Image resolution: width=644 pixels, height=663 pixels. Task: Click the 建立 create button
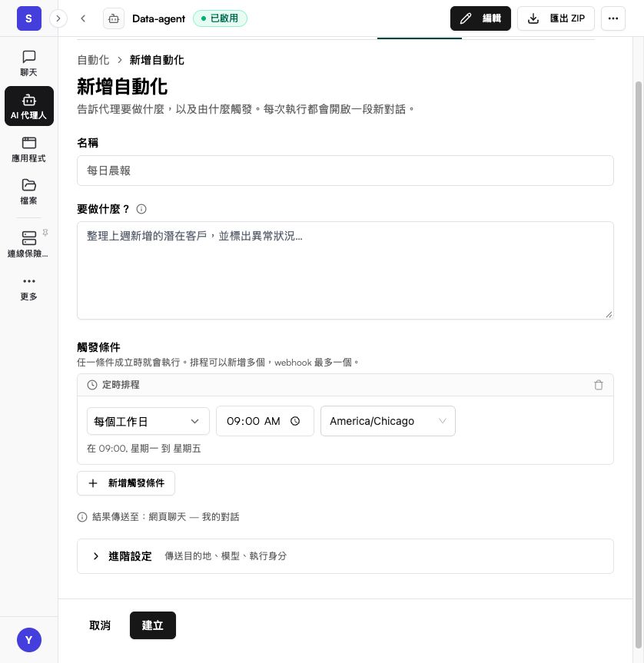point(153,625)
